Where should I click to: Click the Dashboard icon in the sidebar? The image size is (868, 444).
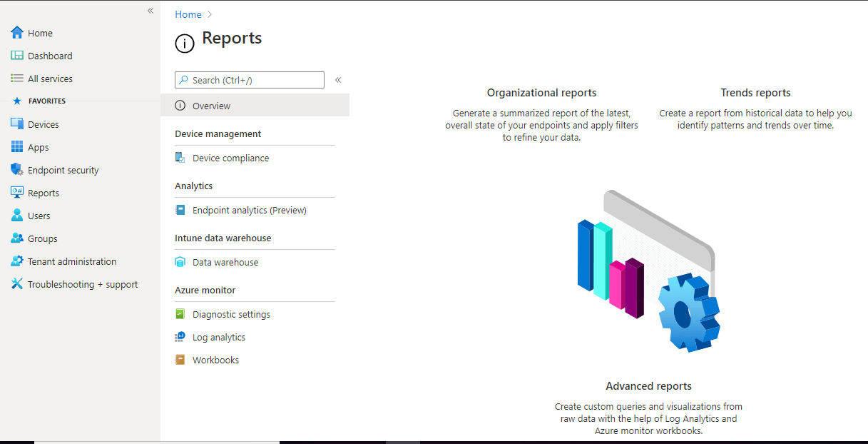17,56
